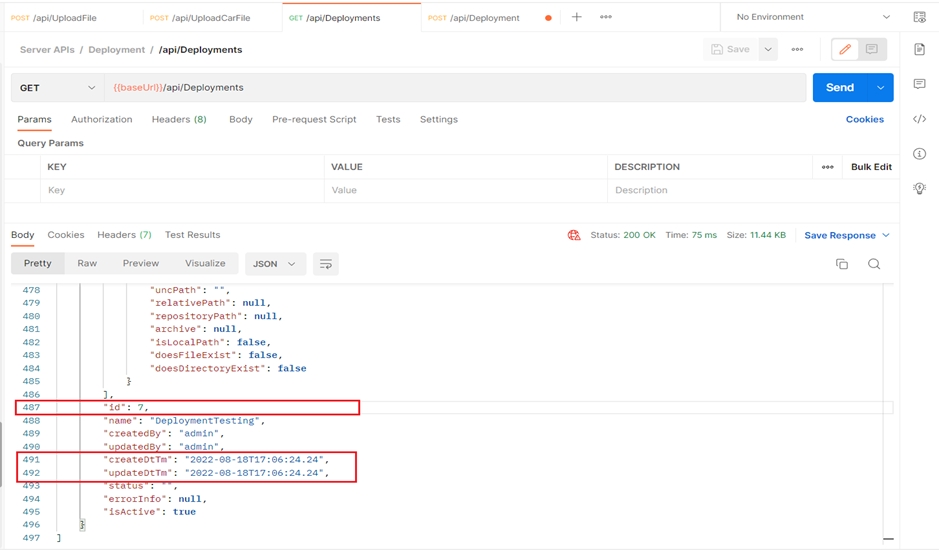Screen dimensions: 939x550
Task: Select the Pre-request Script tab
Action: tap(314, 119)
